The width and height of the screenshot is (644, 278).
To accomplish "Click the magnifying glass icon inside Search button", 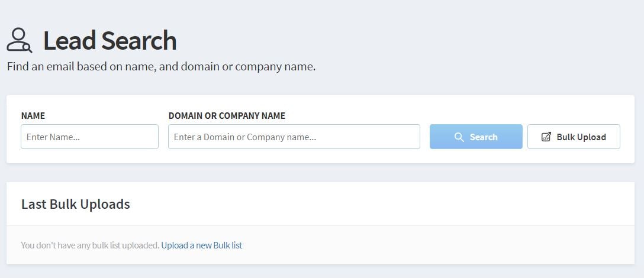I will pos(459,137).
